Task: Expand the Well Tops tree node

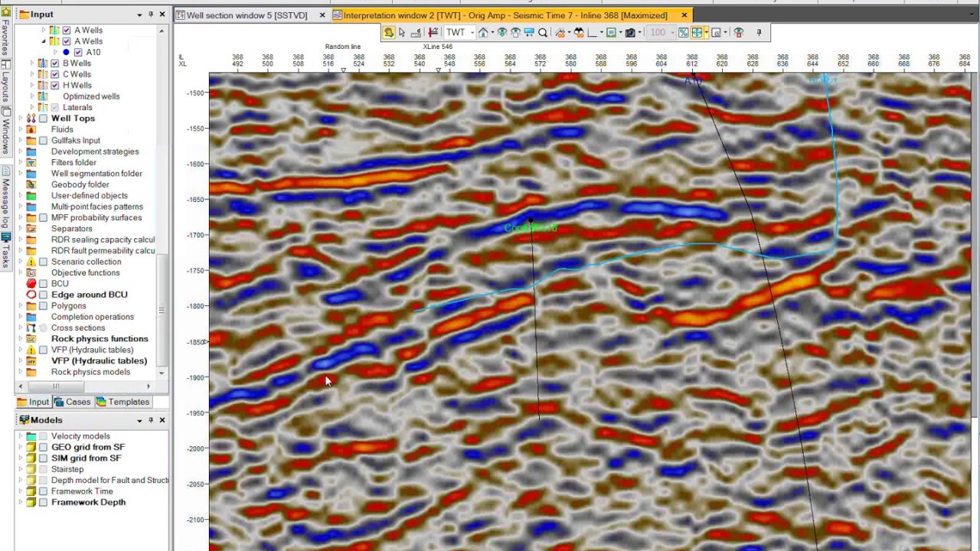Action: click(x=21, y=119)
